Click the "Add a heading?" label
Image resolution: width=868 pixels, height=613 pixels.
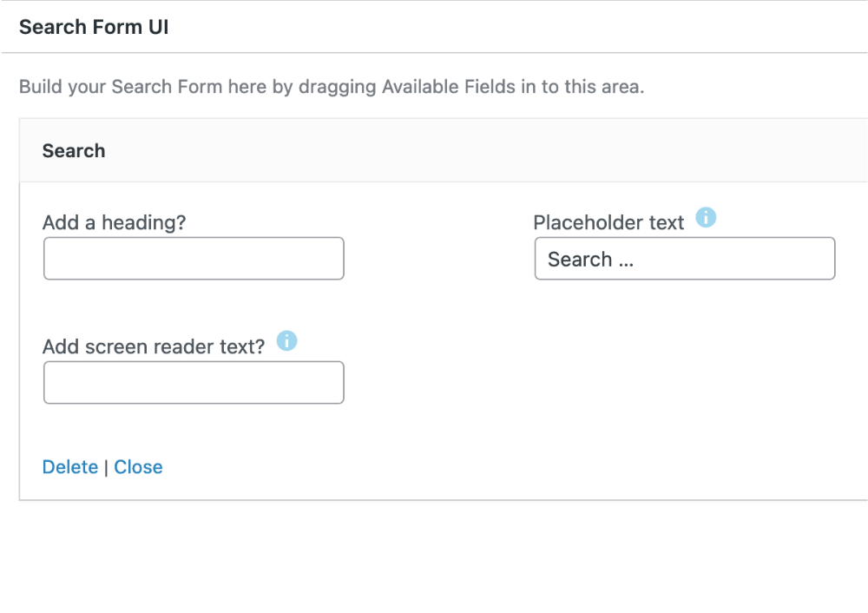(114, 222)
